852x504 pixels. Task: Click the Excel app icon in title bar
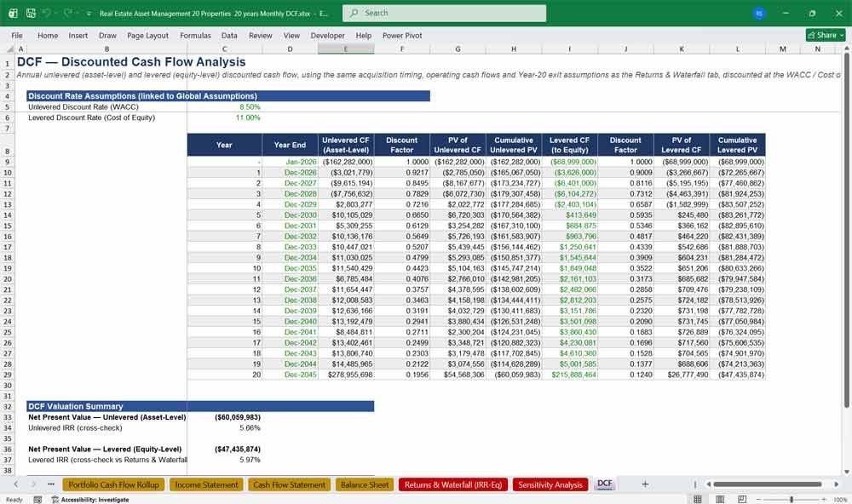coord(13,13)
